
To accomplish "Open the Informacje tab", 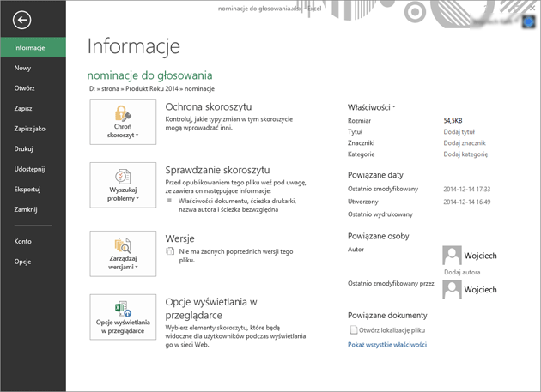I will tap(33, 47).
